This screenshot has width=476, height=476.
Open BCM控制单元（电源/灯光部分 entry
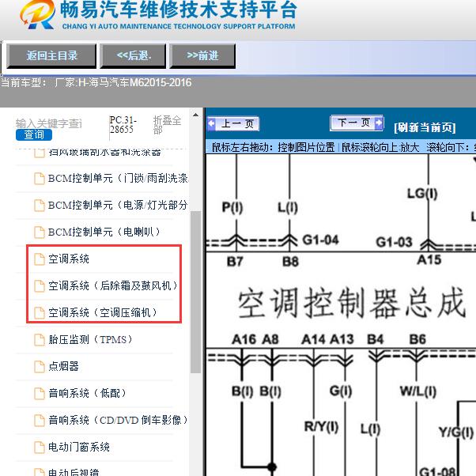point(118,206)
